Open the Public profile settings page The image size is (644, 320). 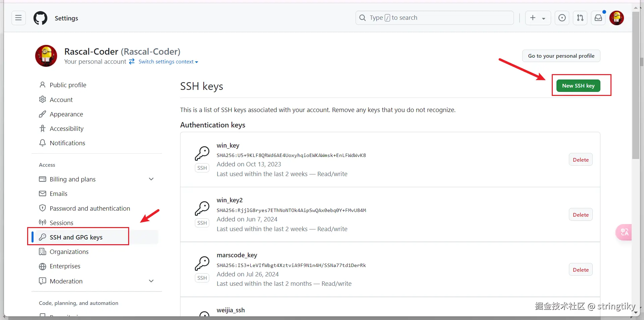click(68, 85)
